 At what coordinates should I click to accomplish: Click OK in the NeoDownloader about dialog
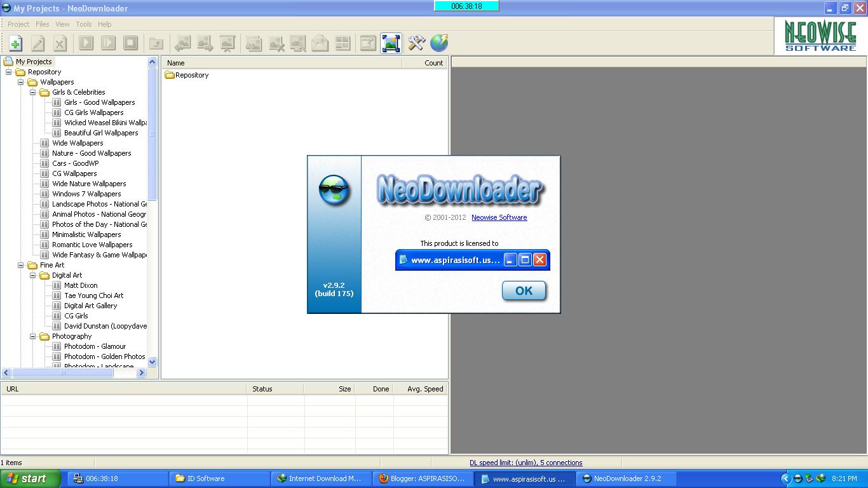coord(524,290)
